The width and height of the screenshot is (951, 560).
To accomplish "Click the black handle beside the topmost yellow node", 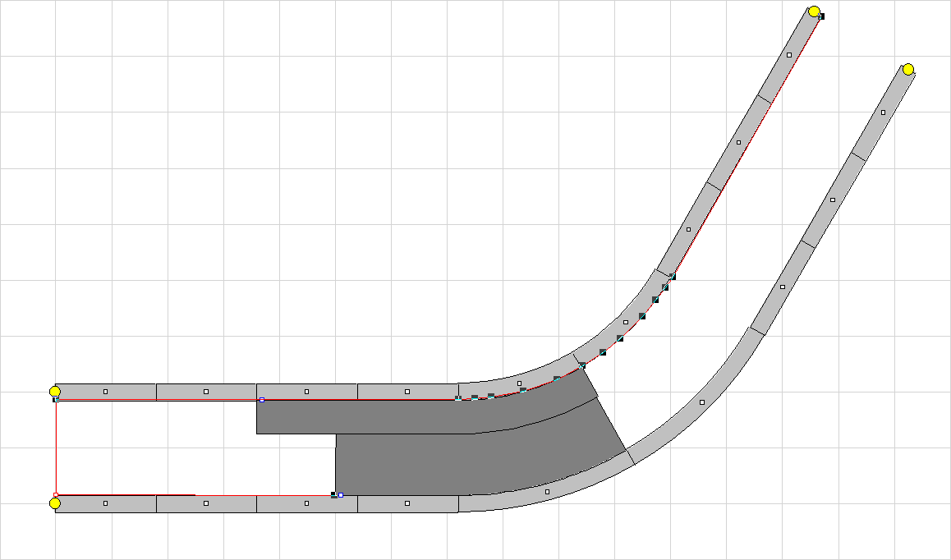I will coord(822,16).
